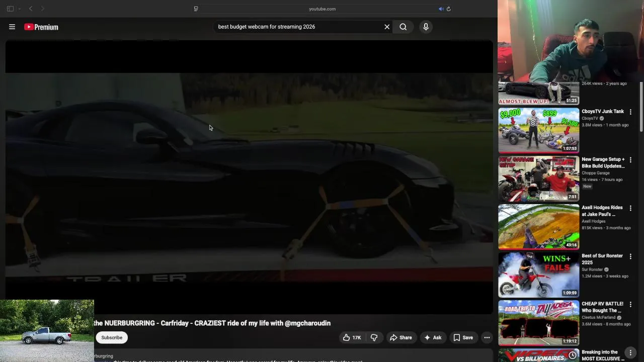Go forward in Safari history
Screen dimensions: 644x362
point(42,9)
